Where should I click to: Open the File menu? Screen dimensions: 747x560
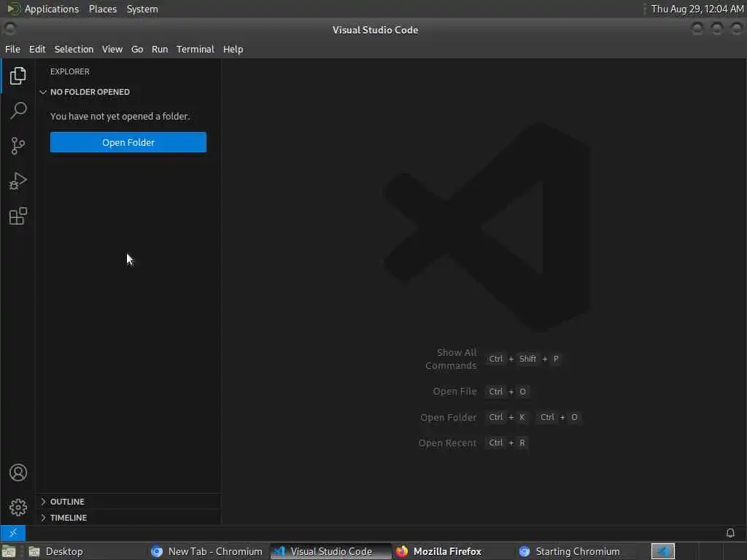coord(13,49)
